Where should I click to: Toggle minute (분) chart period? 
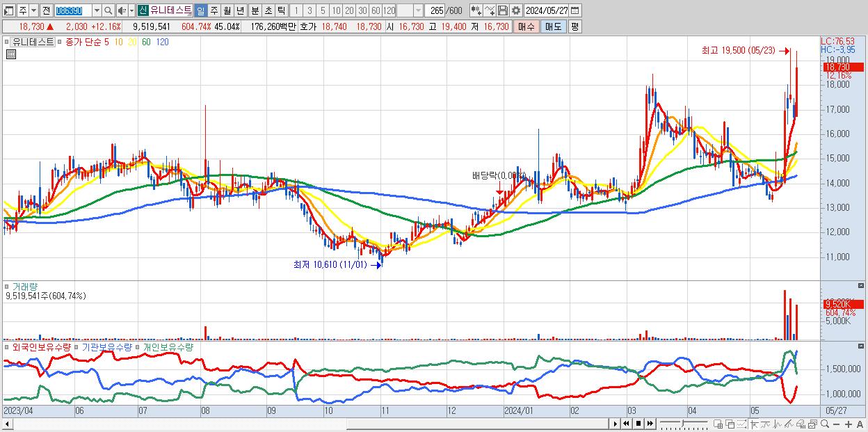point(255,10)
